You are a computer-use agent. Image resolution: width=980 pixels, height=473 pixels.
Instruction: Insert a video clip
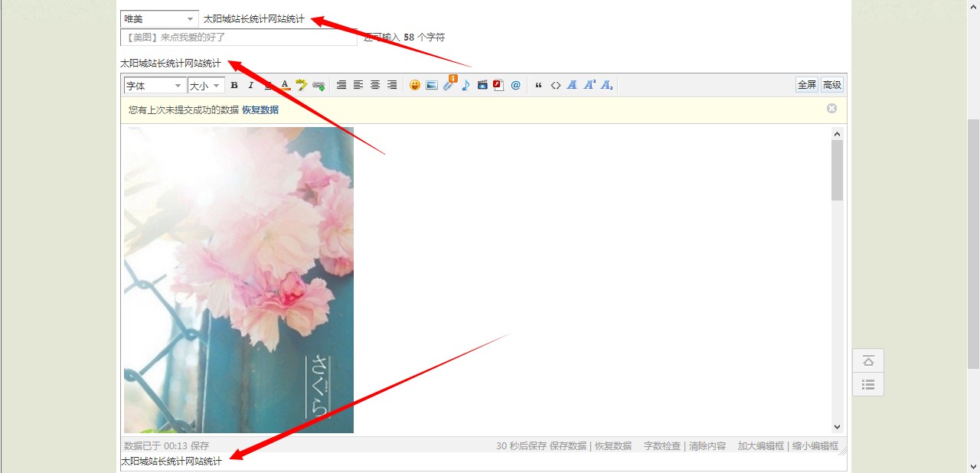(482, 86)
